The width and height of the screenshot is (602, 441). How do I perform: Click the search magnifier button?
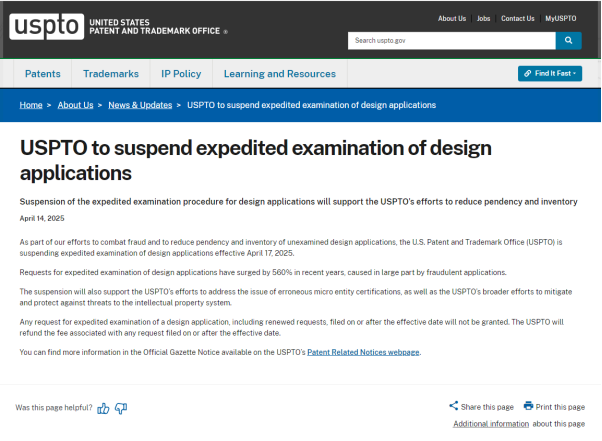coord(568,40)
